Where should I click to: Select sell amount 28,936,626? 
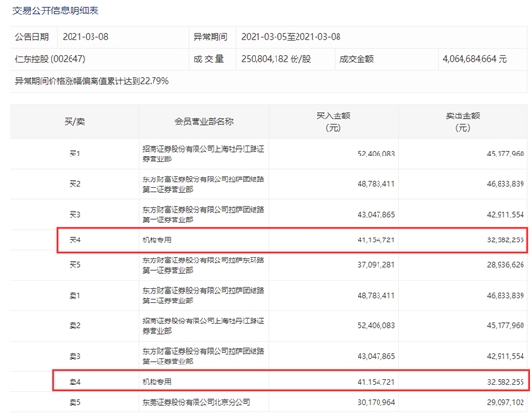pyautogui.click(x=505, y=265)
